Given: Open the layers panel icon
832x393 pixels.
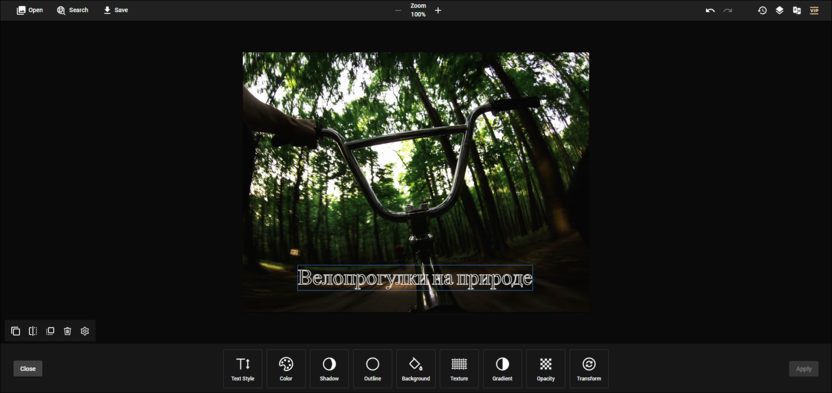Looking at the screenshot, I should click(x=779, y=11).
